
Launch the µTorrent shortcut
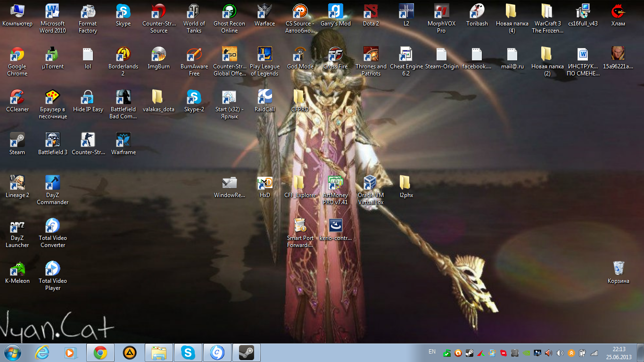53,58
